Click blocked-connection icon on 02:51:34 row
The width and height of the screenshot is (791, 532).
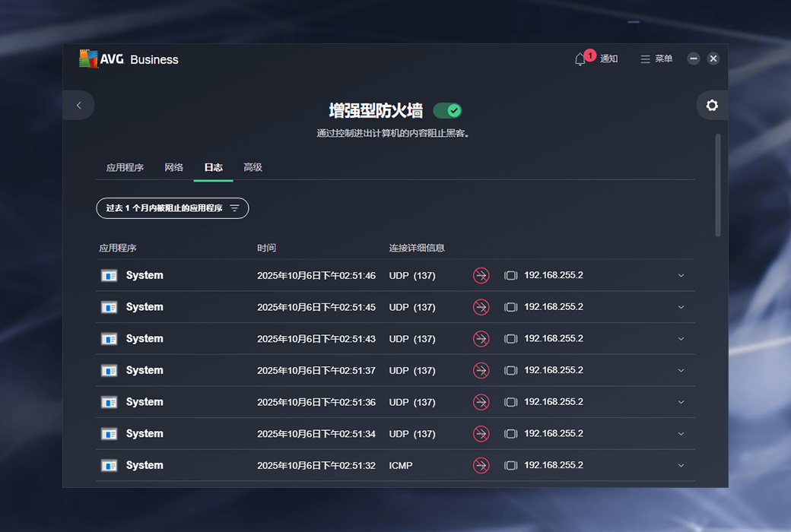tap(481, 434)
